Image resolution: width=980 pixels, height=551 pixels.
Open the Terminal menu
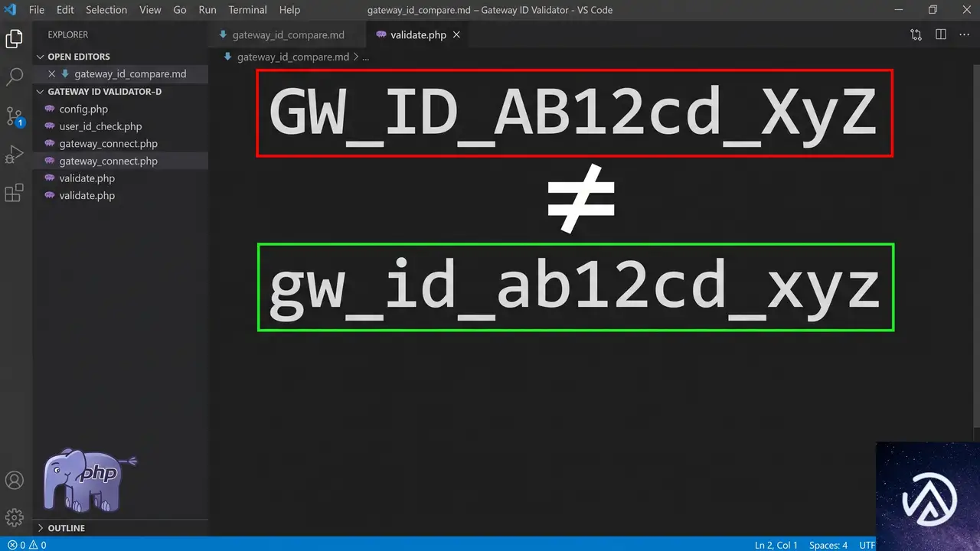click(247, 10)
